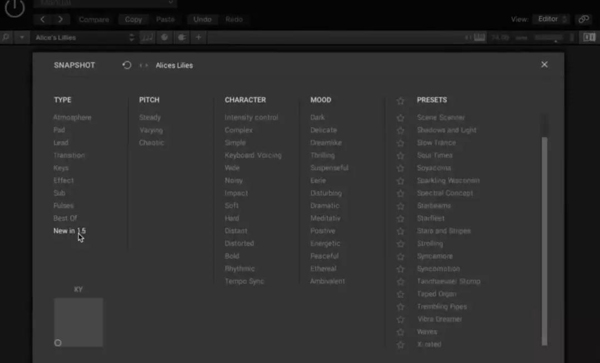Expand dropdown arrow next to search icon
The width and height of the screenshot is (600, 363).
pos(22,37)
